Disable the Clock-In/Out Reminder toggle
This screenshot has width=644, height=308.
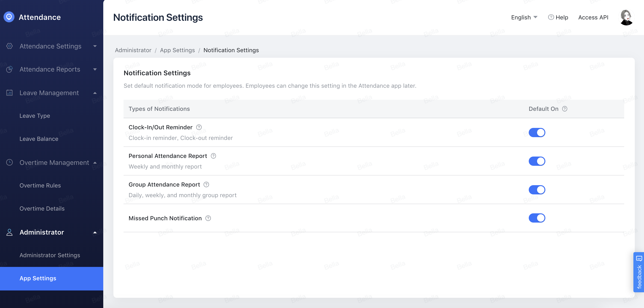(x=537, y=133)
